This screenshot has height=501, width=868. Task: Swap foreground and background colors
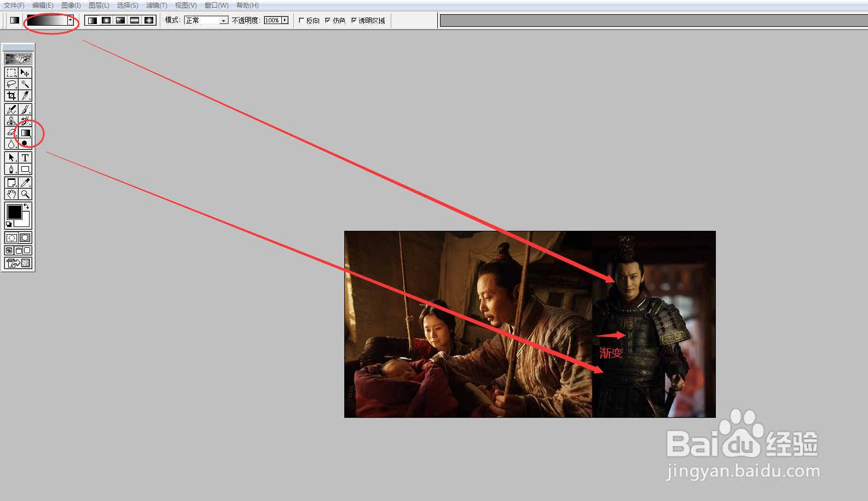point(26,207)
